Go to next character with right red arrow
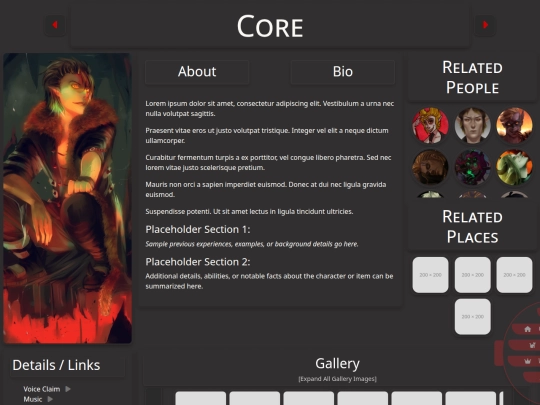 coord(485,25)
